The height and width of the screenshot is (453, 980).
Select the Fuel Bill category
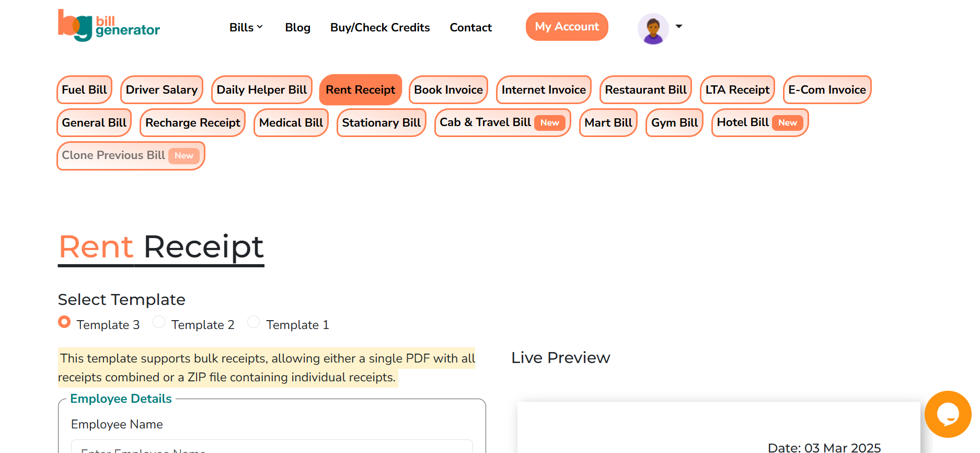point(84,89)
